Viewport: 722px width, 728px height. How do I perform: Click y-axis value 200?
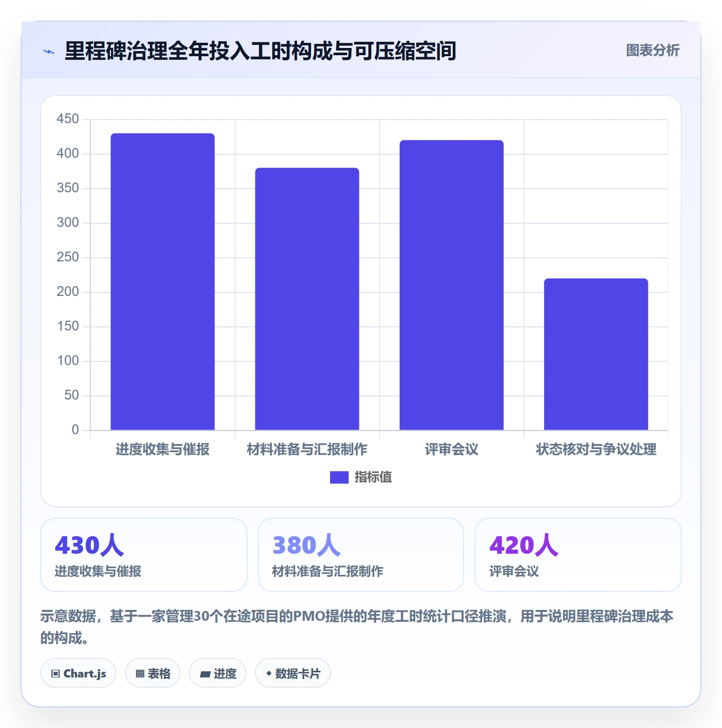68,292
